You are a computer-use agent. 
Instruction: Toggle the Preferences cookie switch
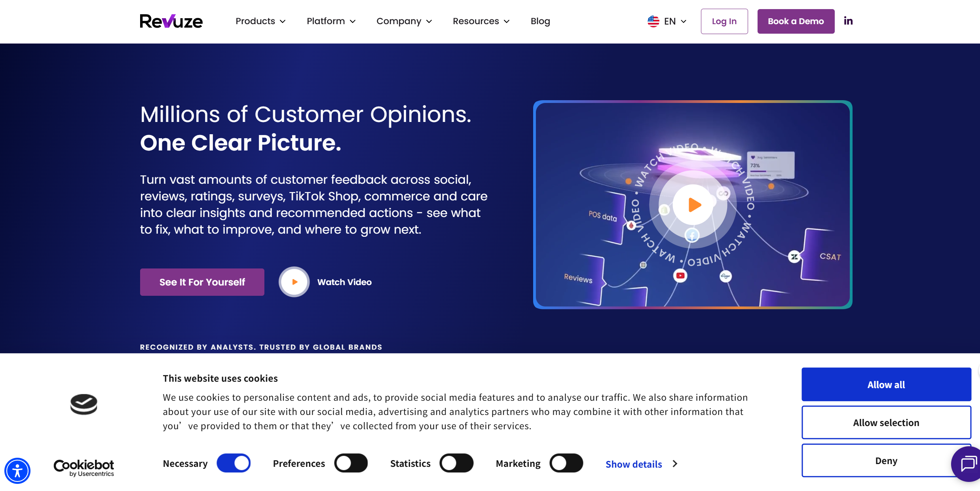[351, 463]
